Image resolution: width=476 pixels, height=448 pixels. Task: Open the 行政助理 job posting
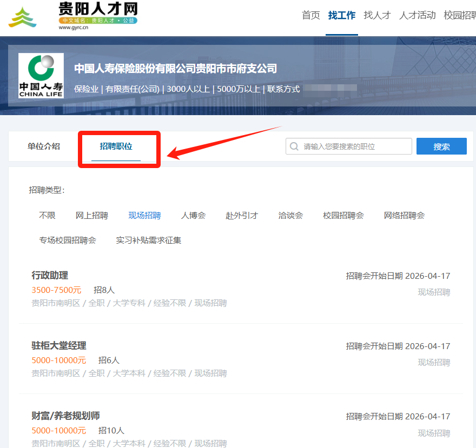pos(50,275)
